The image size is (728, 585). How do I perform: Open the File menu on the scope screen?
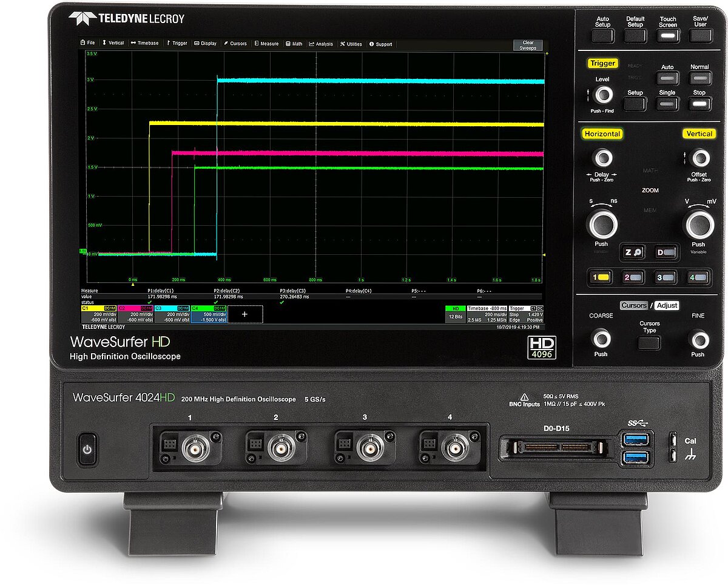tap(88, 43)
